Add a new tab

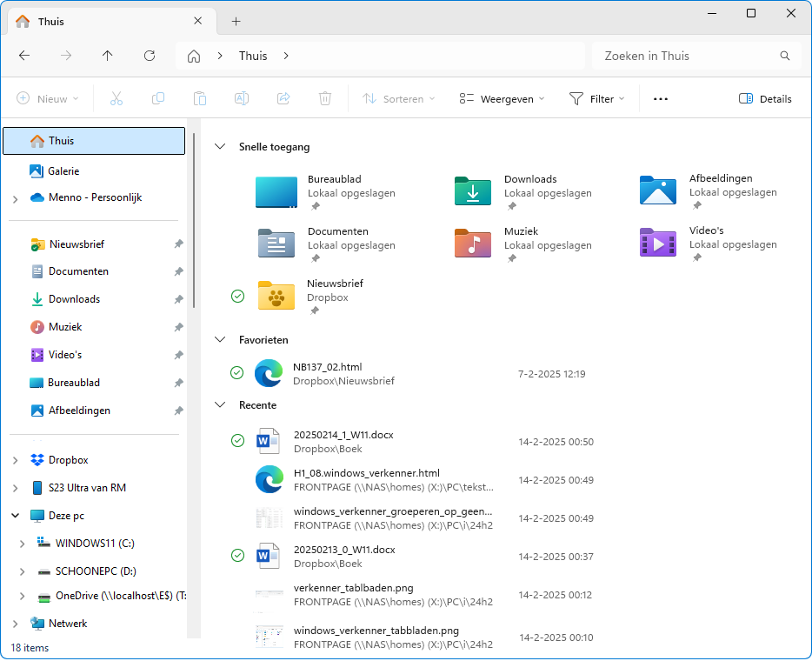(x=236, y=21)
